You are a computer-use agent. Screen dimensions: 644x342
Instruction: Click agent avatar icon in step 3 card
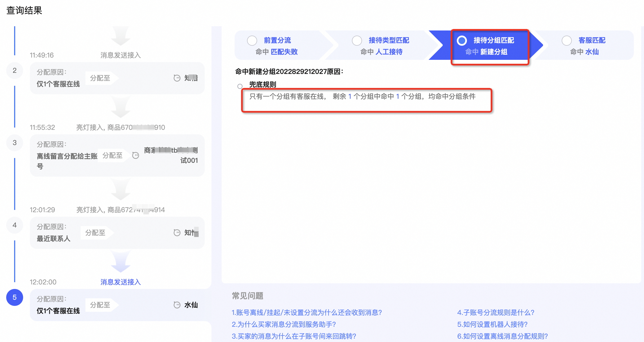136,155
